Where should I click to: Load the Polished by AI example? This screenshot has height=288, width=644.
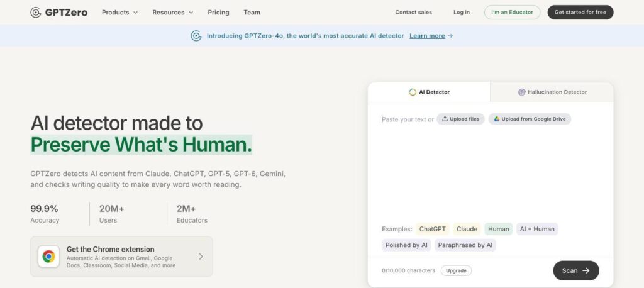406,245
